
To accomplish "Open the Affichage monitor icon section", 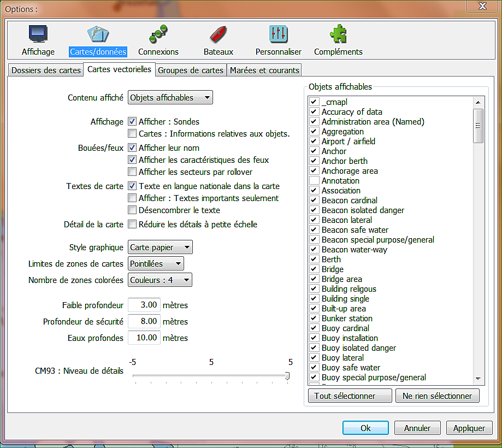I will (38, 34).
